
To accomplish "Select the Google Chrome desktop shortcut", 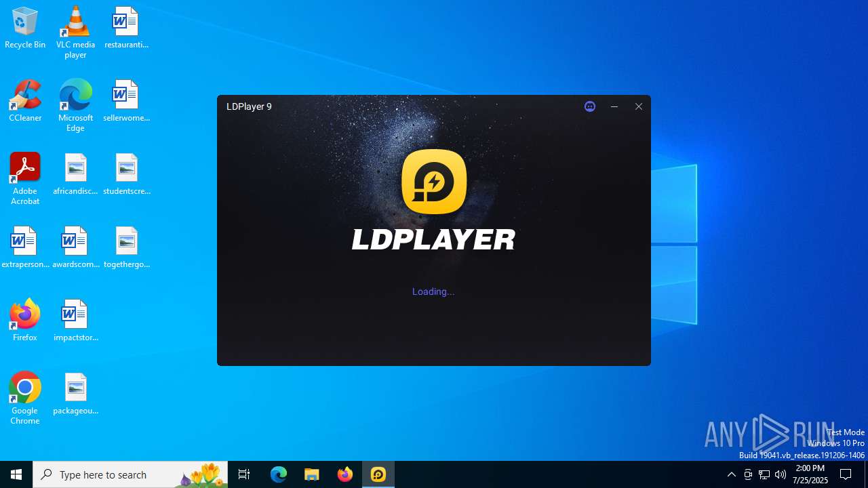I will [25, 399].
